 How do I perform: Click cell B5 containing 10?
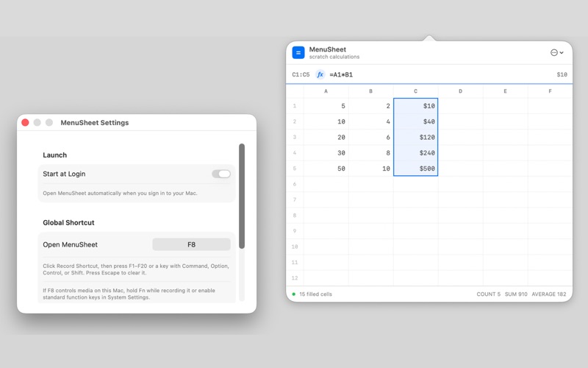click(371, 169)
